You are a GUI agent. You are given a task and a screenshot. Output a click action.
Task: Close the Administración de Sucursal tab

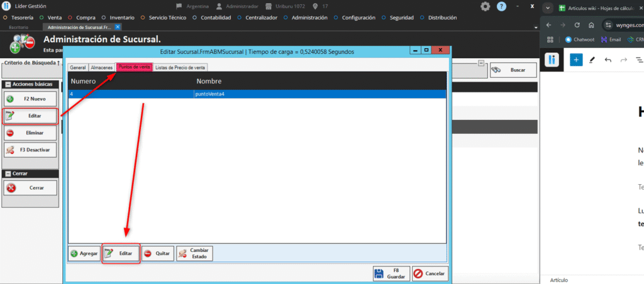click(x=118, y=27)
